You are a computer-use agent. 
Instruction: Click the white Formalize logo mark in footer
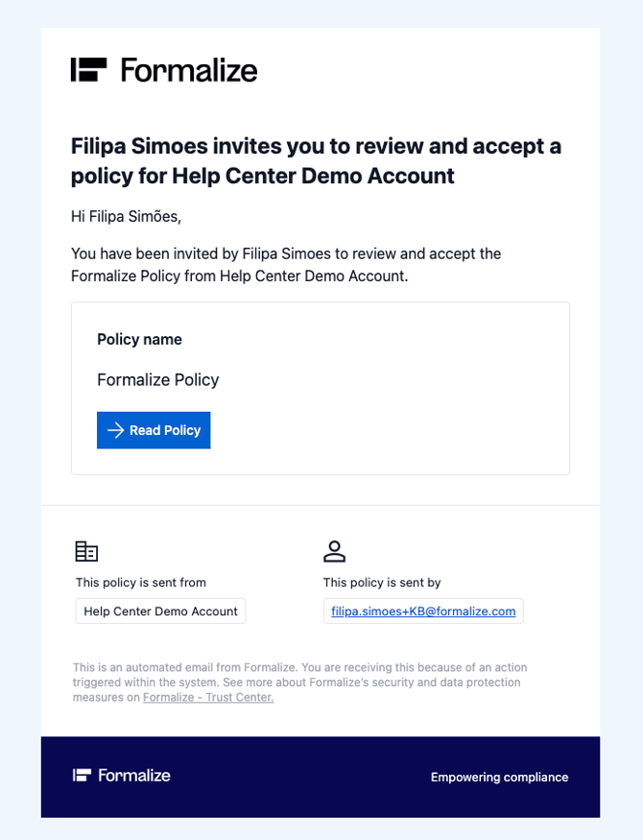82,776
